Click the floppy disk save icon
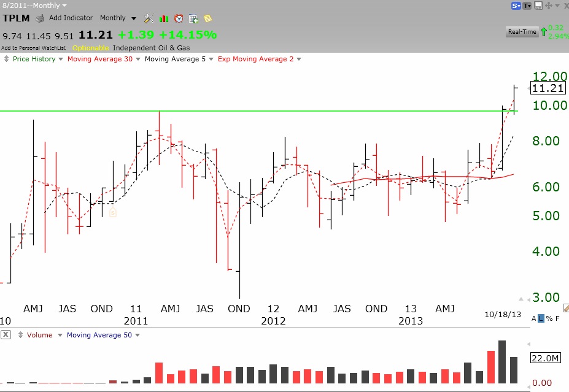The height and width of the screenshot is (392, 569). (538, 6)
